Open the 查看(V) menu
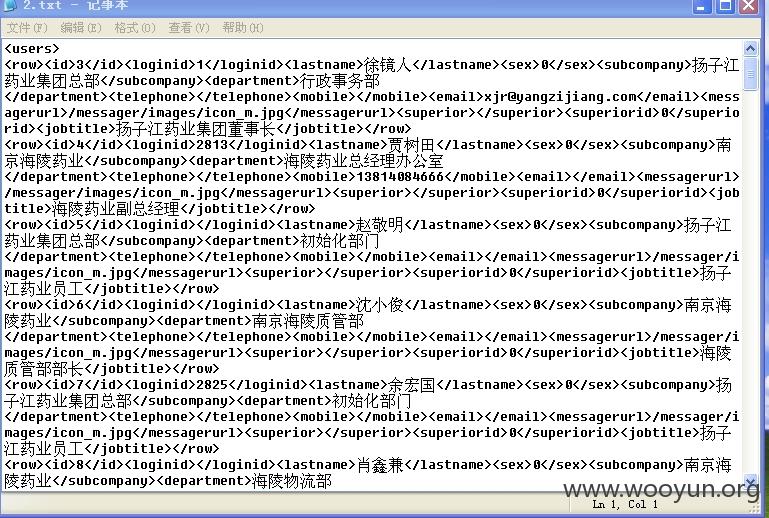The image size is (769, 518). click(x=189, y=27)
